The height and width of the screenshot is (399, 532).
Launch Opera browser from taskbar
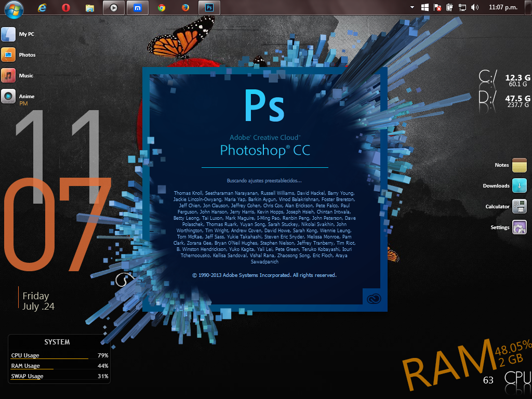[66, 7]
